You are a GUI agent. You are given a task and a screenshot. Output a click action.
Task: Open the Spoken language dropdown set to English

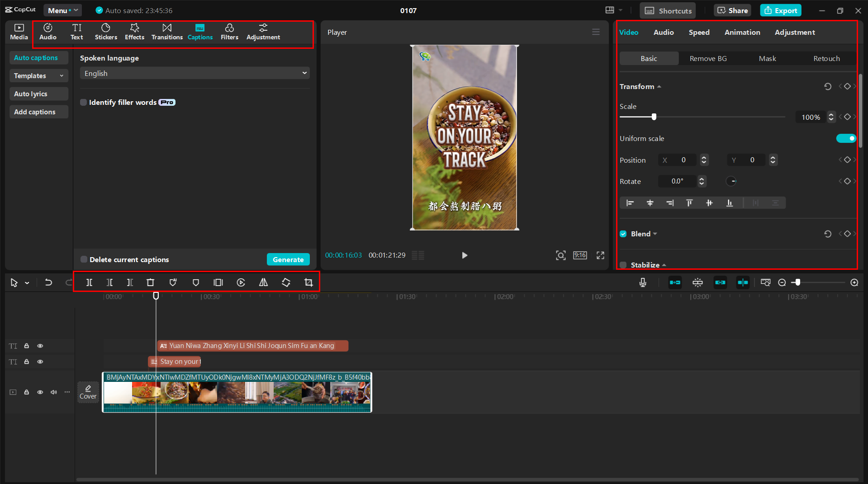tap(194, 73)
